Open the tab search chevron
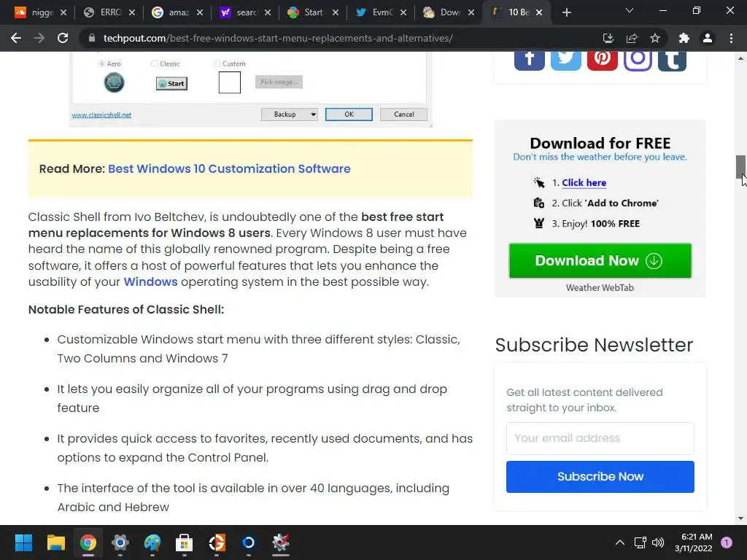This screenshot has height=560, width=747. click(630, 10)
